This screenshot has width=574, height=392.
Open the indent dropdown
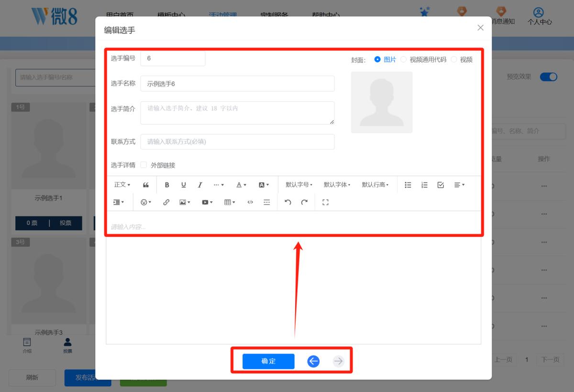click(118, 202)
